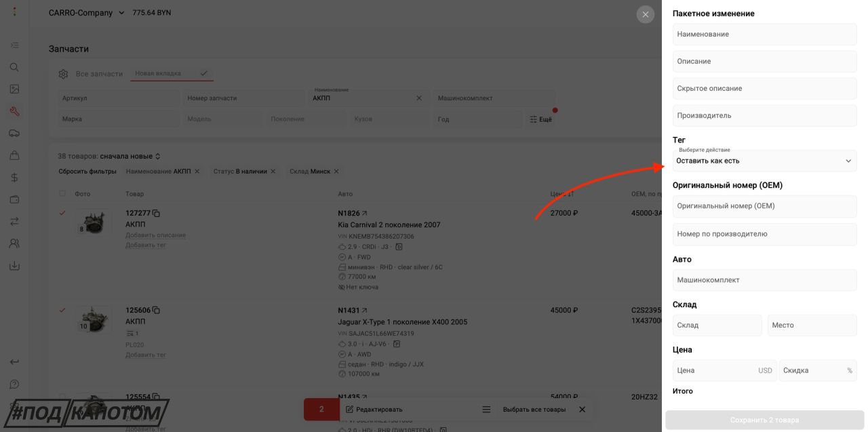The height and width of the screenshot is (432, 868).
Task: Switch to the Все запчасти tab
Action: (x=99, y=74)
